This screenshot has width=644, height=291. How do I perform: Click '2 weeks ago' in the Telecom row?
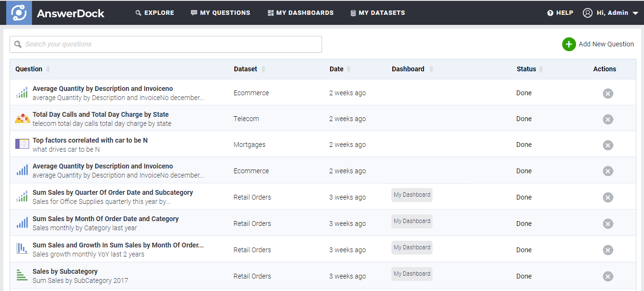pos(347,119)
